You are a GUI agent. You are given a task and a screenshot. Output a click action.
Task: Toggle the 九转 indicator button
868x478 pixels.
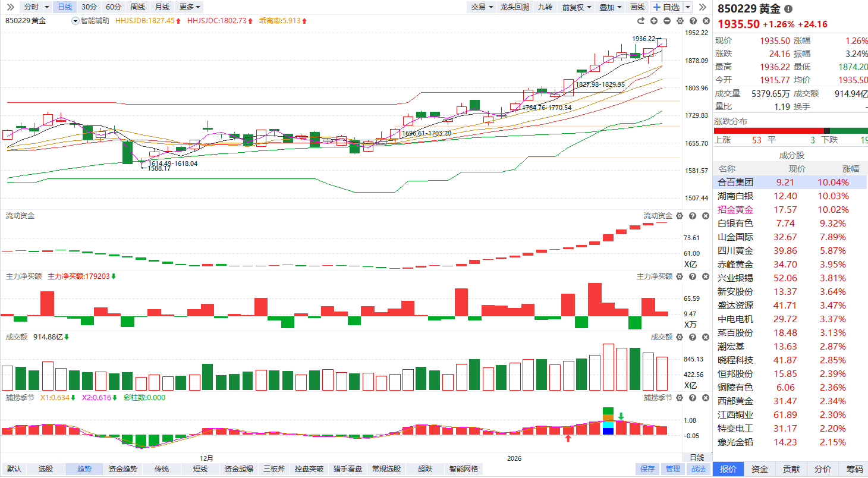click(x=545, y=7)
